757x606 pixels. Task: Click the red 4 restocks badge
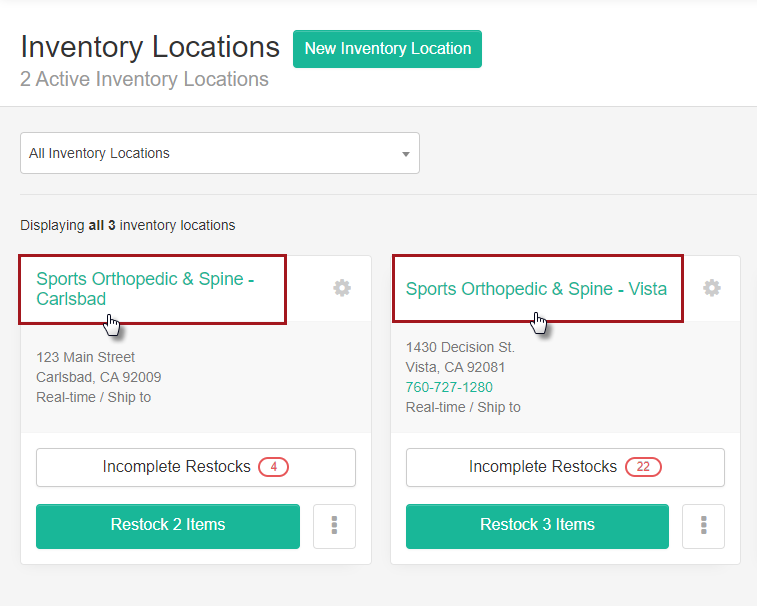(x=273, y=467)
